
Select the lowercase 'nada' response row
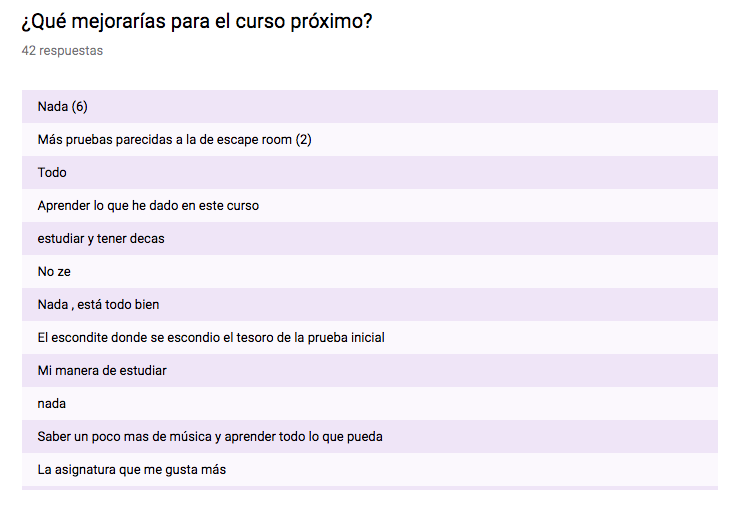pos(370,404)
